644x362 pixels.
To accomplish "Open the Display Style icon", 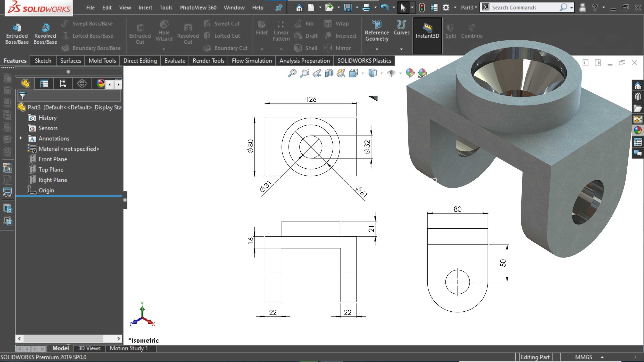I will click(x=373, y=73).
